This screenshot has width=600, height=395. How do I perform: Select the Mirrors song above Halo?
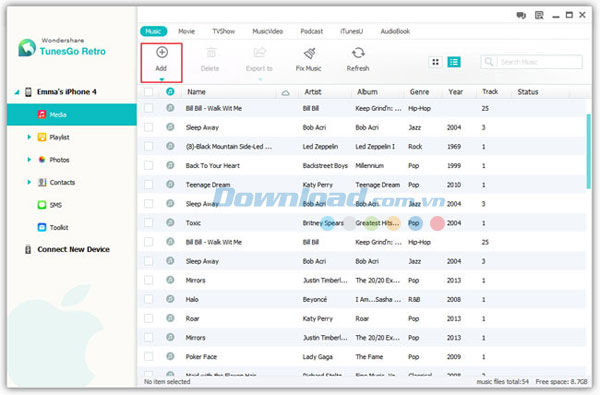click(x=196, y=280)
